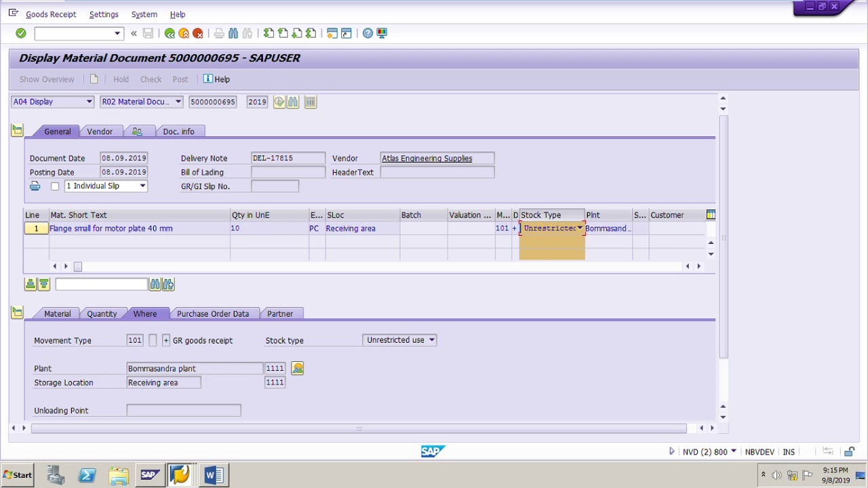Screen dimensions: 868x488
Task: Click the Execute clock icon beside year 2019
Action: [x=279, y=102]
